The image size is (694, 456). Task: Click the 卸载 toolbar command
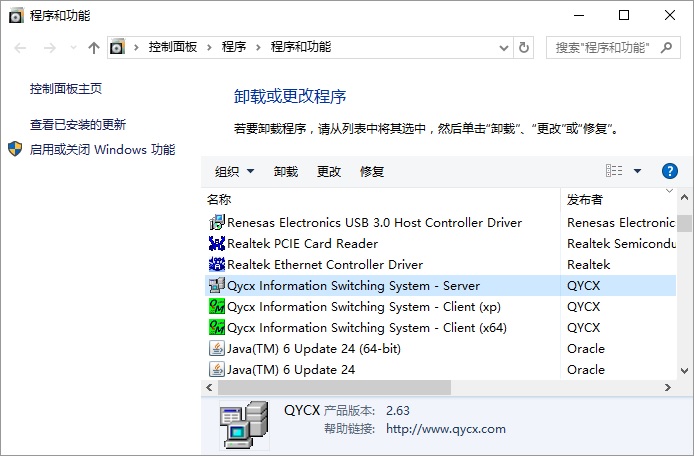pyautogui.click(x=285, y=171)
